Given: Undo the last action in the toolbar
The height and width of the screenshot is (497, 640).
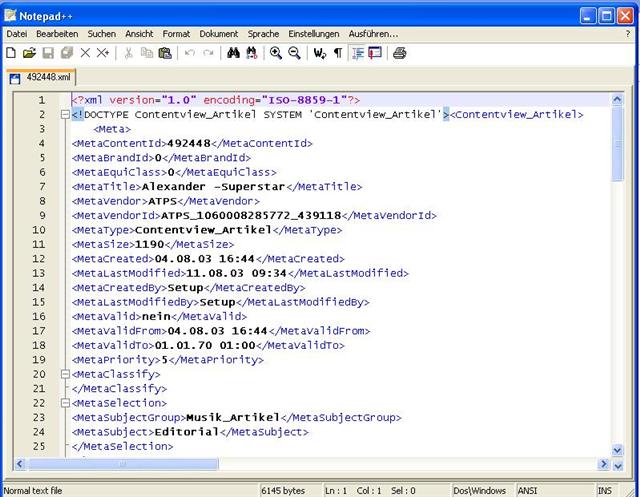Looking at the screenshot, I should 190,53.
